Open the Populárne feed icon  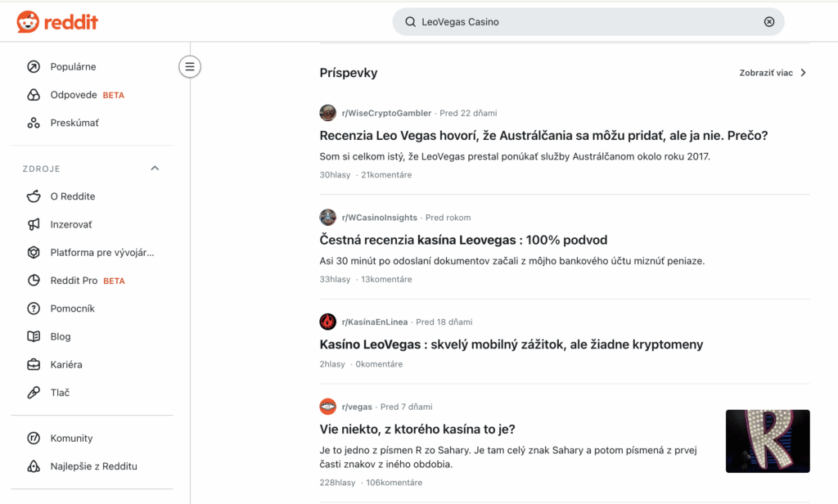point(34,67)
